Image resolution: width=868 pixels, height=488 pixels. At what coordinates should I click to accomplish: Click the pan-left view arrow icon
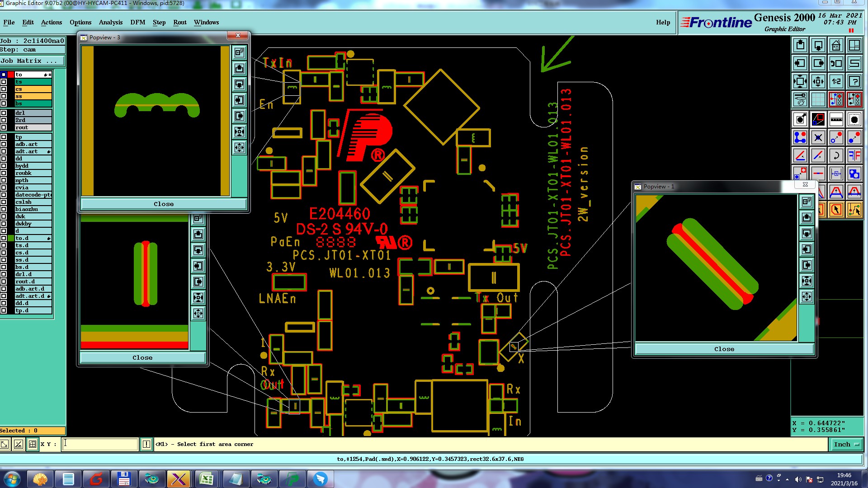800,63
